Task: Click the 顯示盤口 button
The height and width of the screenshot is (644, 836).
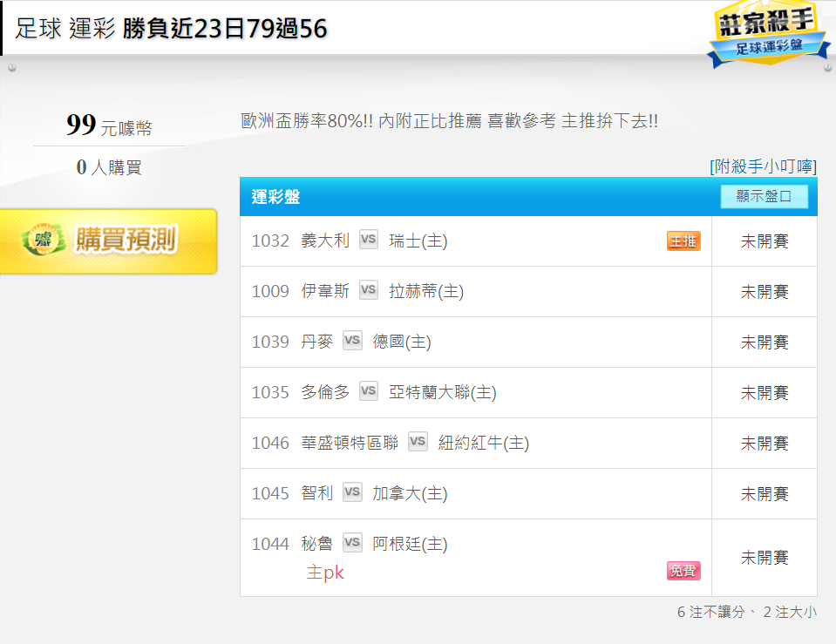Action: [764, 196]
